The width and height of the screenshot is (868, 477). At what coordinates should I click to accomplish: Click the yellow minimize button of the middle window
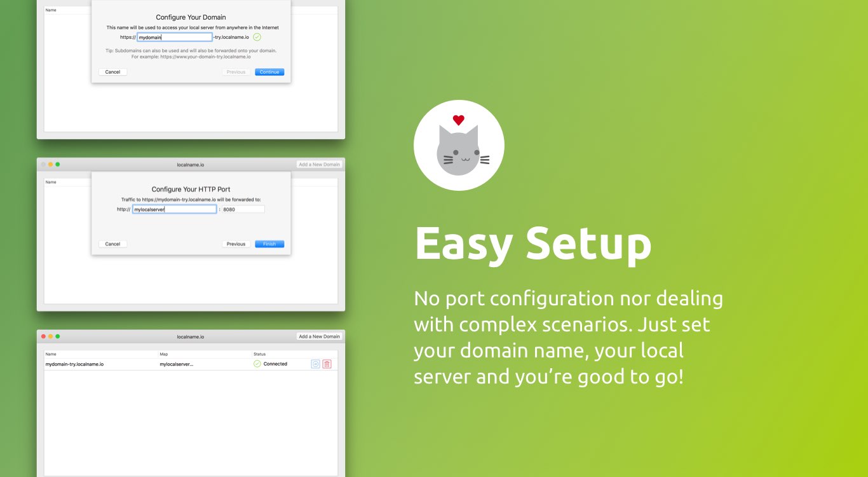pos(50,164)
